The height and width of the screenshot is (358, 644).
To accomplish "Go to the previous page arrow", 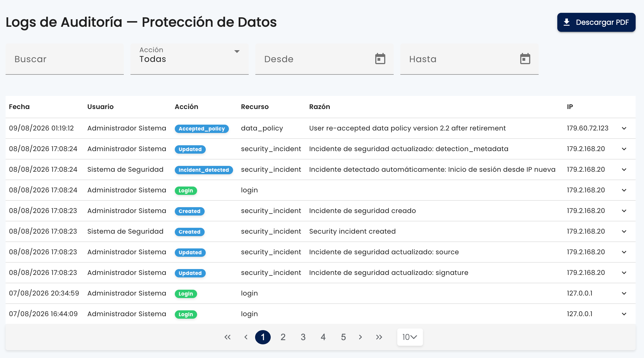I will (x=246, y=337).
